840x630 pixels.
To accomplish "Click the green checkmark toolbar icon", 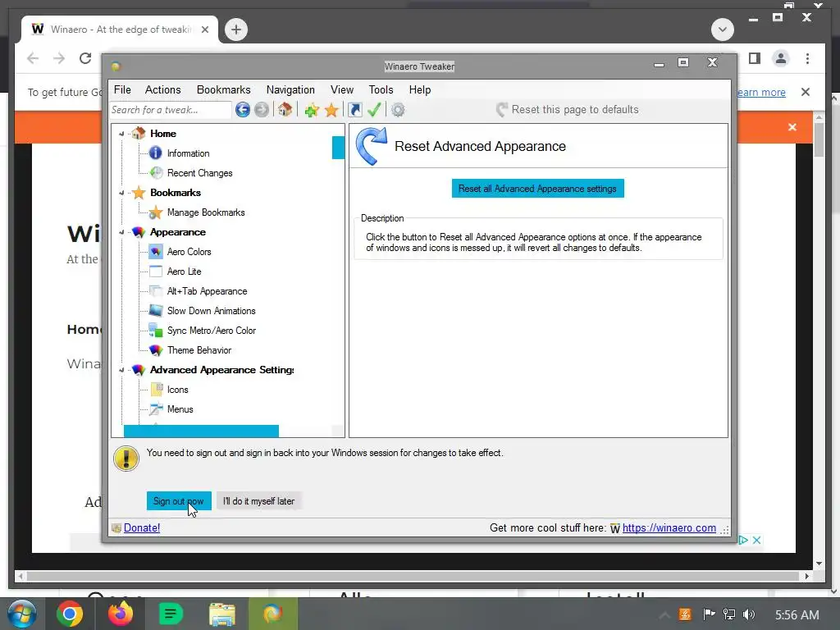I will 374,110.
